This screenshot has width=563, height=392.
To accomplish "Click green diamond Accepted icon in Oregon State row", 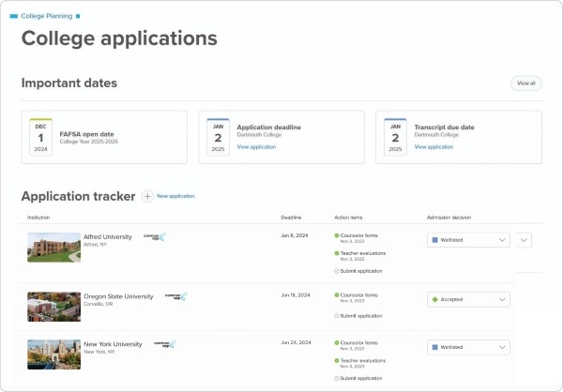I will [434, 299].
